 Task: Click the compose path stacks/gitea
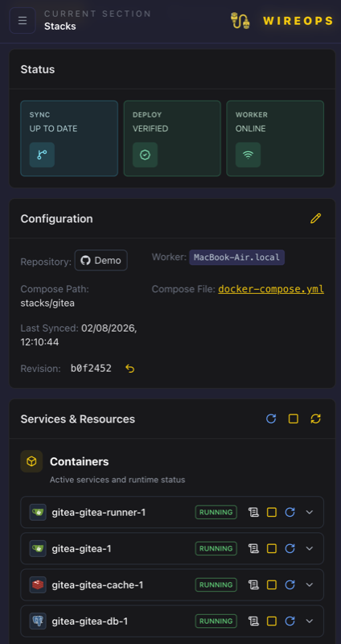tap(48, 303)
